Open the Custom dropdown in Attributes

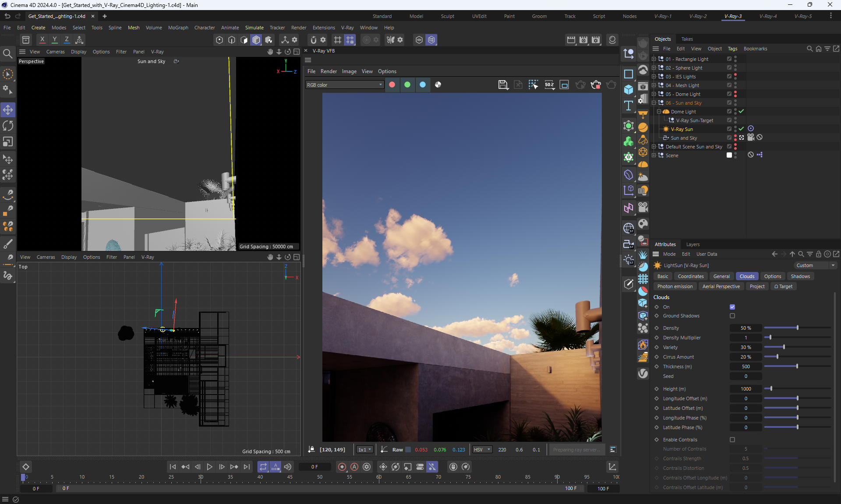pyautogui.click(x=816, y=265)
